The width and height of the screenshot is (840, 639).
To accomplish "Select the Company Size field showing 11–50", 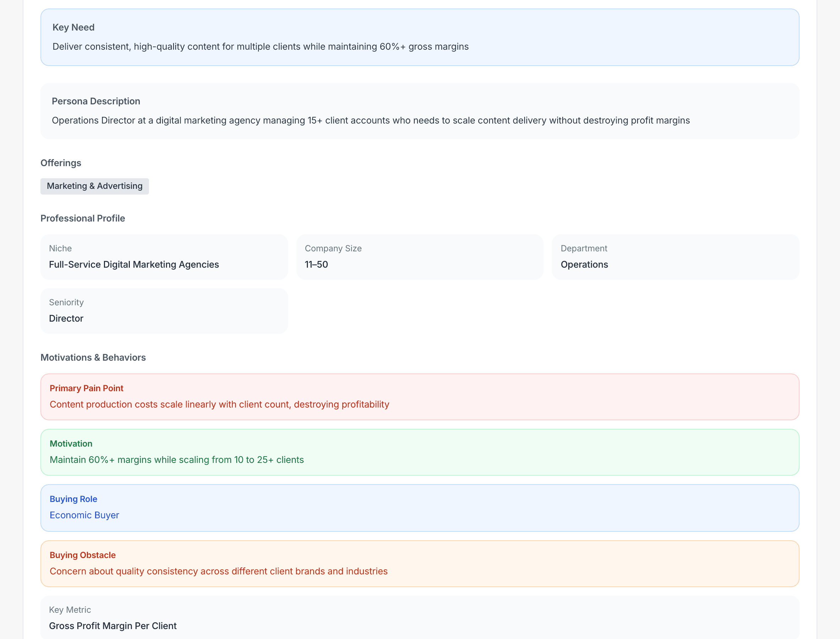I will pyautogui.click(x=420, y=257).
